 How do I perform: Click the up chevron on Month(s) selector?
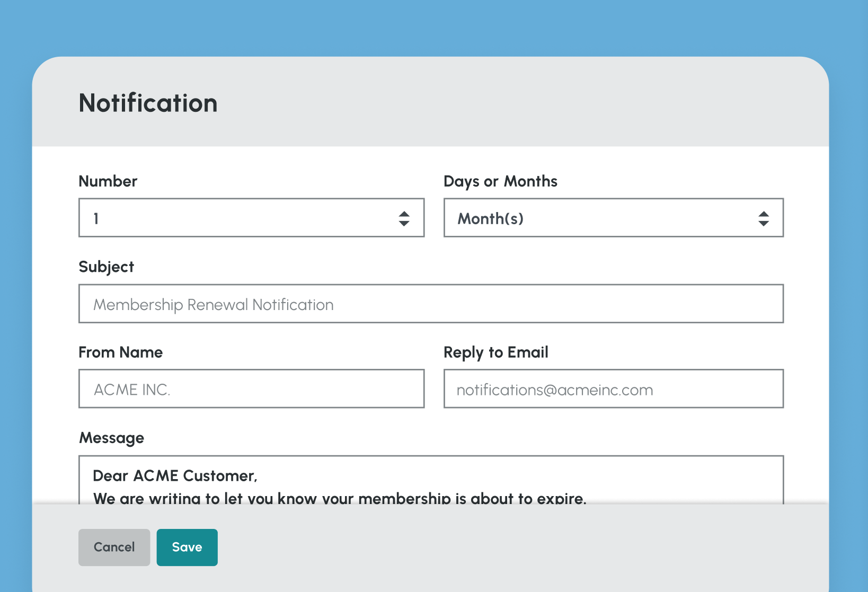764,214
